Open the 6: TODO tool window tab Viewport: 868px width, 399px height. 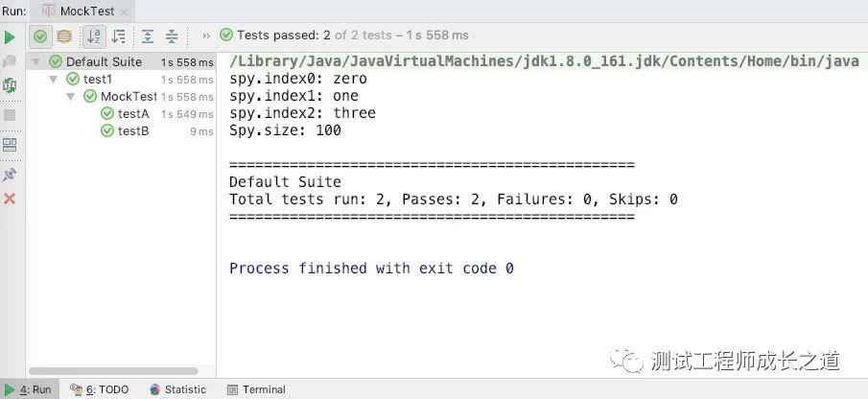pyautogui.click(x=100, y=389)
